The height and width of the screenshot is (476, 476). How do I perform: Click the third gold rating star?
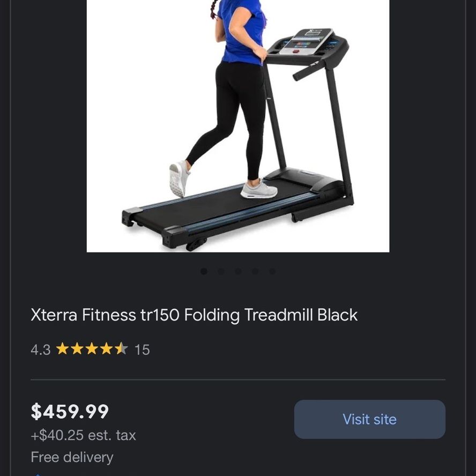(x=92, y=348)
